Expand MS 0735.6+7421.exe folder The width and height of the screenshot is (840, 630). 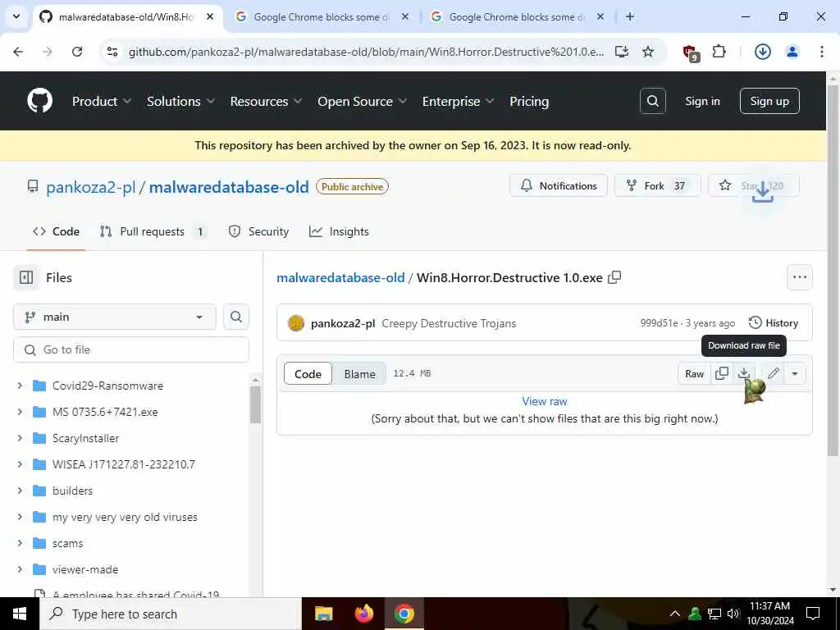coord(20,412)
